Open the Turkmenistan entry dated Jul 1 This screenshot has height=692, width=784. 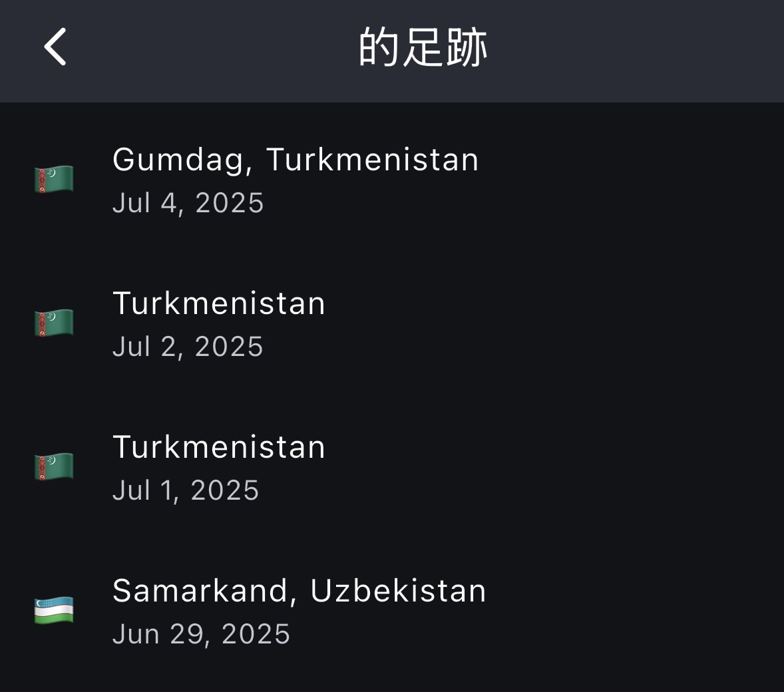(x=219, y=448)
